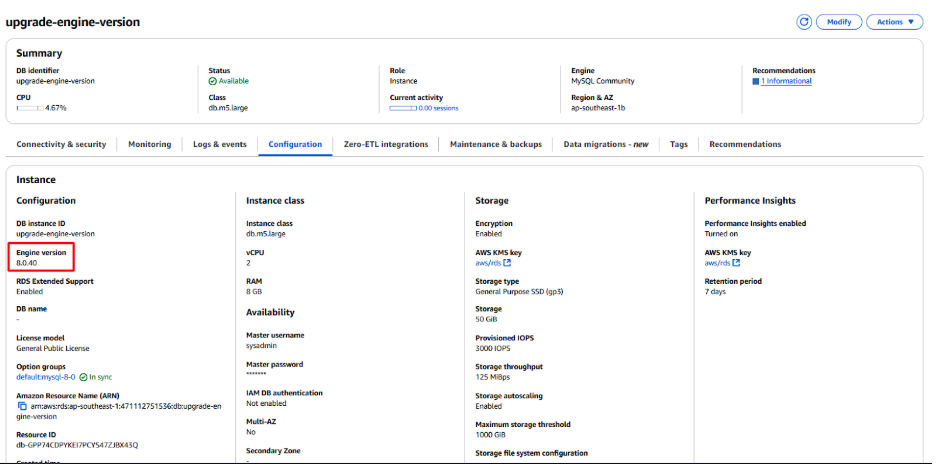
Task: Click the 50 GiB storage value
Action: coord(486,320)
